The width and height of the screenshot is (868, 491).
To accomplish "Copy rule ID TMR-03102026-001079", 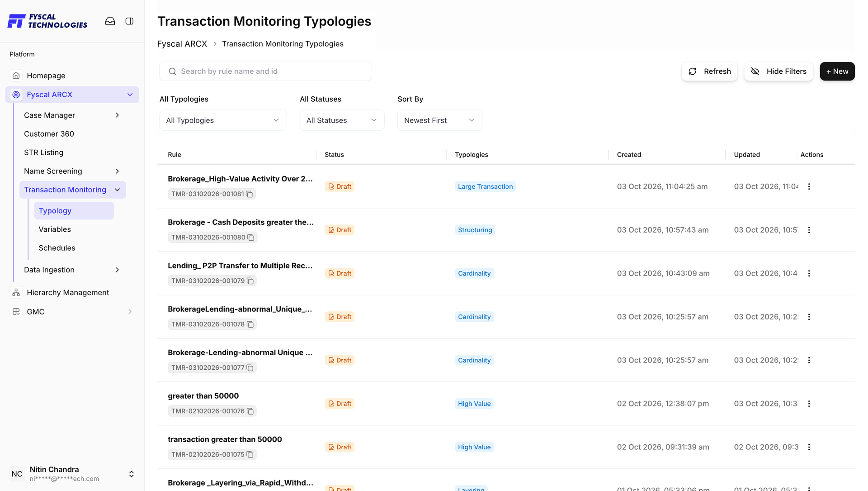I will click(x=250, y=281).
